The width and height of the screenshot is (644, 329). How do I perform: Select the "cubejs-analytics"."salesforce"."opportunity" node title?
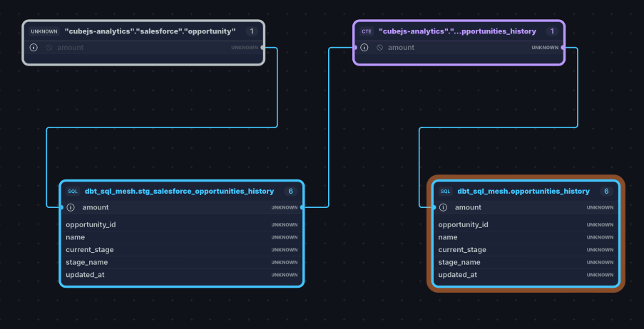[x=150, y=31]
